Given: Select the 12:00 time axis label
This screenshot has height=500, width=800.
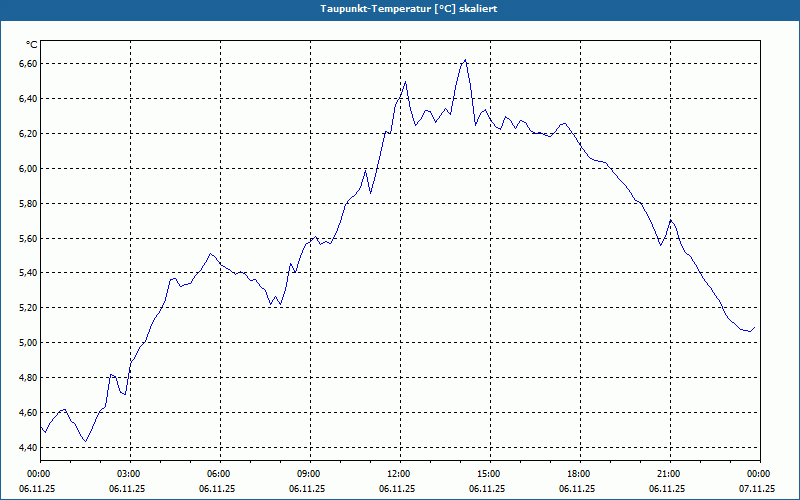Looking at the screenshot, I should click(x=399, y=474).
